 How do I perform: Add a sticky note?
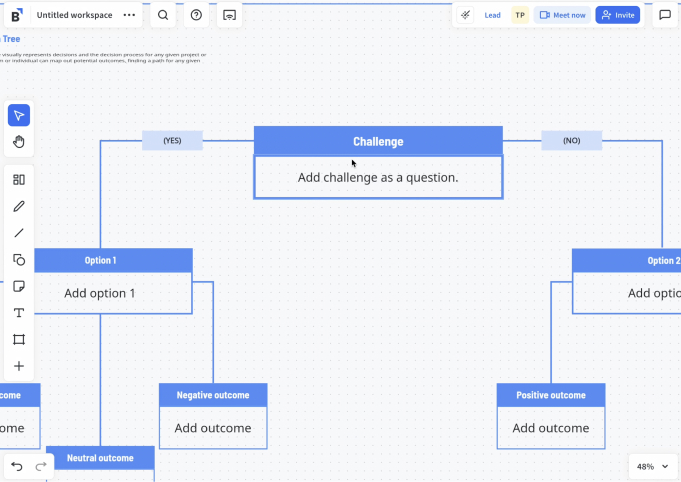tap(18, 287)
